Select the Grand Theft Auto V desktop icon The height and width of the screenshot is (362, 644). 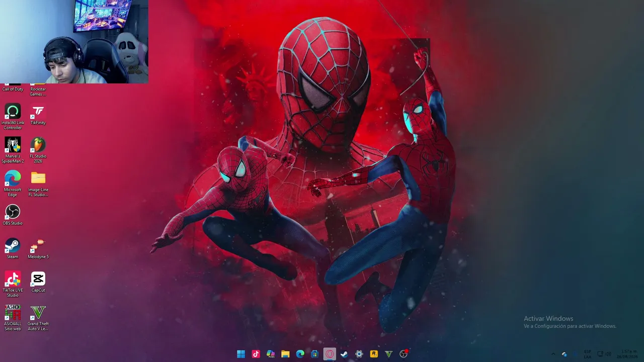[38, 318]
